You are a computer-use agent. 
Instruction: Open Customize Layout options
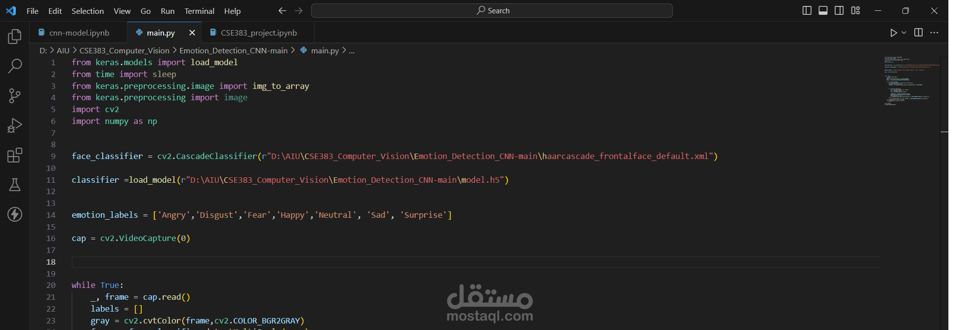856,10
